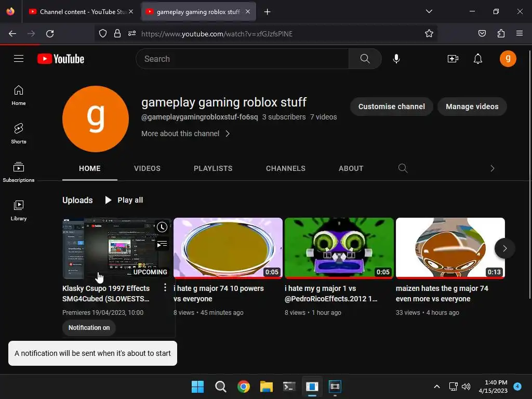The width and height of the screenshot is (532, 399).
Task: Toggle Notification on for the premiere
Action: click(x=89, y=328)
